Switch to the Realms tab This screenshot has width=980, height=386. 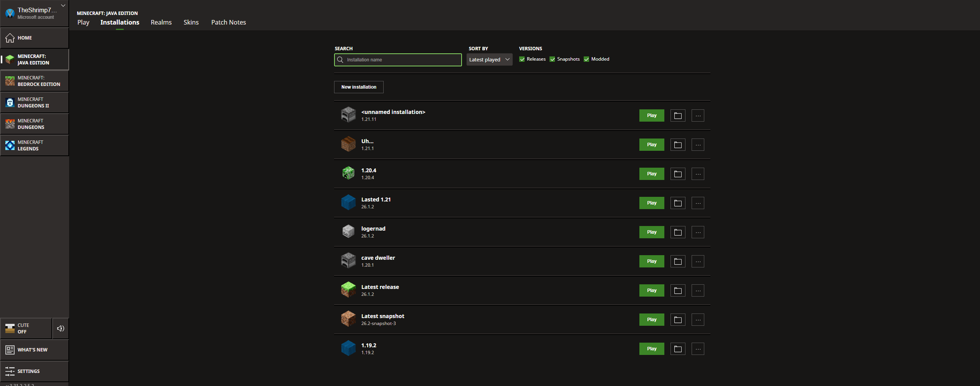pos(161,22)
